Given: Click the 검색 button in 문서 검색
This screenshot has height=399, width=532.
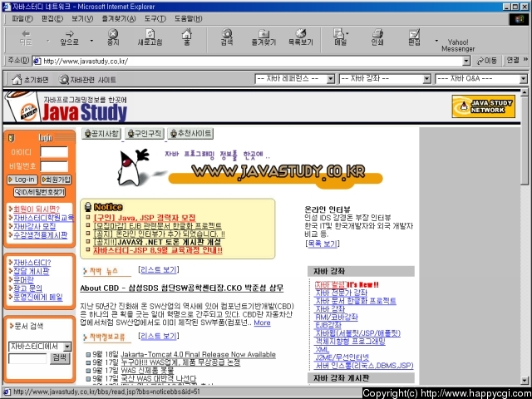Looking at the screenshot, I should pos(60,358).
